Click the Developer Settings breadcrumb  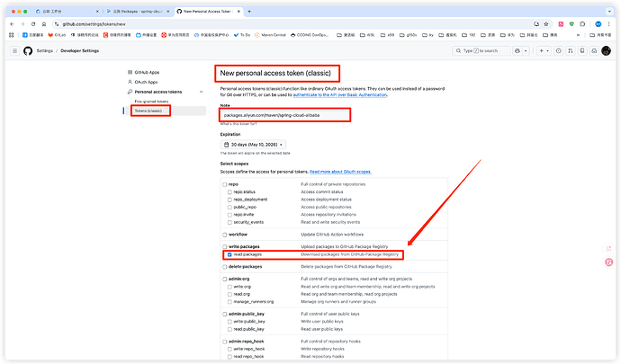79,50
